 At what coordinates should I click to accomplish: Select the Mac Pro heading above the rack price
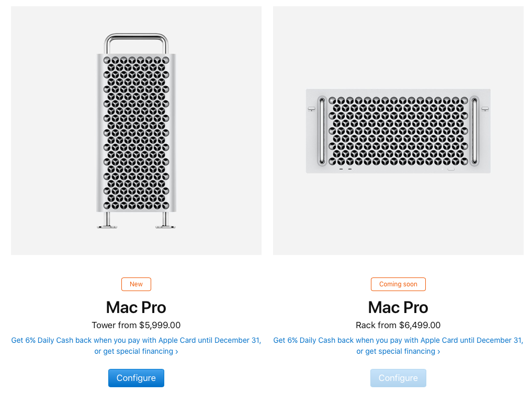click(398, 307)
